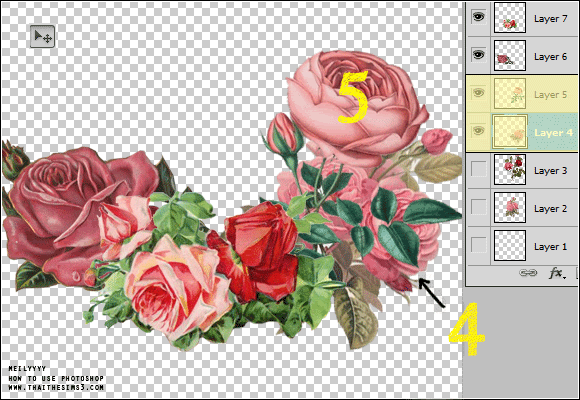Click the Layer 3 thumbnail
This screenshot has width=580, height=400.
coord(510,169)
